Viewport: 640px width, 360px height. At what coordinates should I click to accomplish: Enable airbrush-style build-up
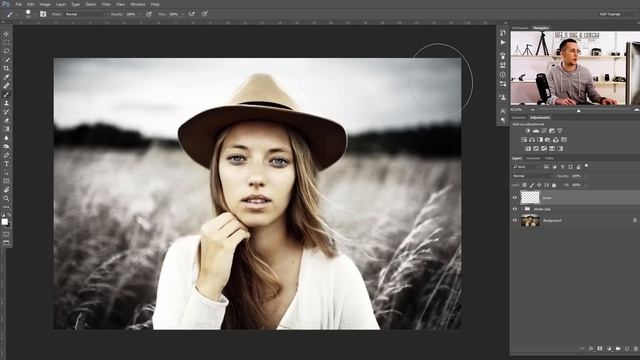tap(191, 14)
